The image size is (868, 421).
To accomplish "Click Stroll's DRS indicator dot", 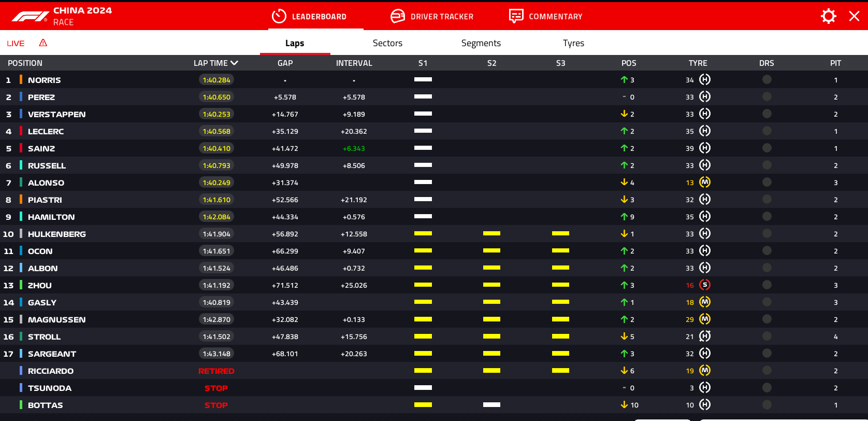I will (767, 336).
